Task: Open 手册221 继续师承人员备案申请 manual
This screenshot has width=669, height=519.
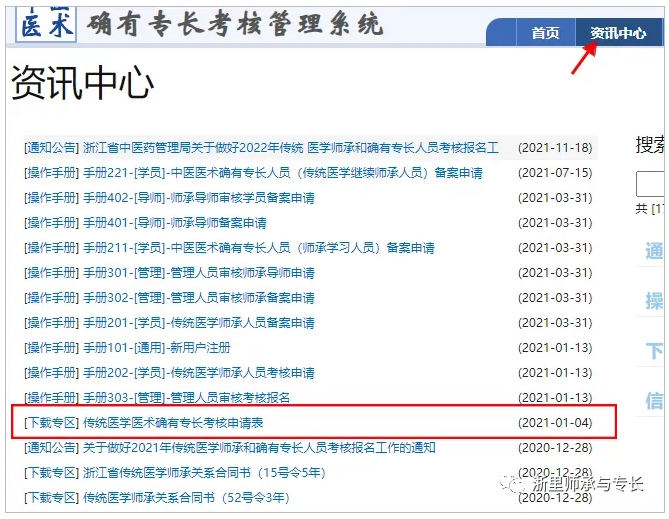Action: [x=283, y=173]
